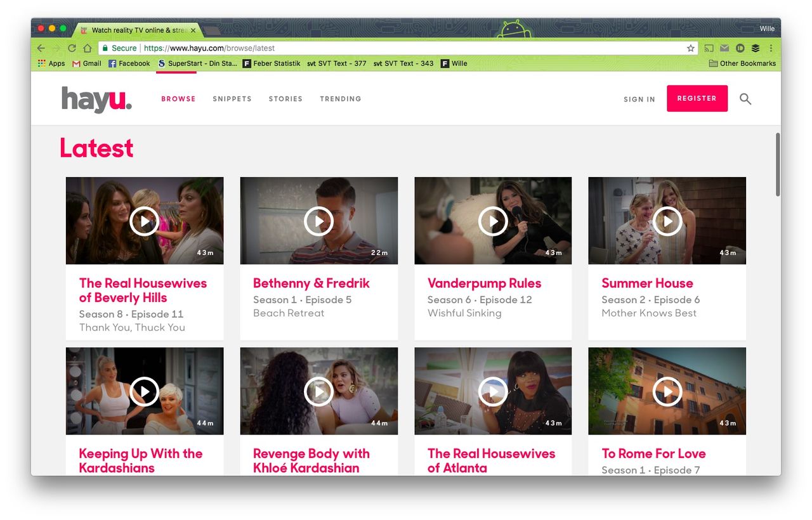The height and width of the screenshot is (520, 812).
Task: Click 'Season 8 · Episode 11' text
Action: tap(131, 315)
